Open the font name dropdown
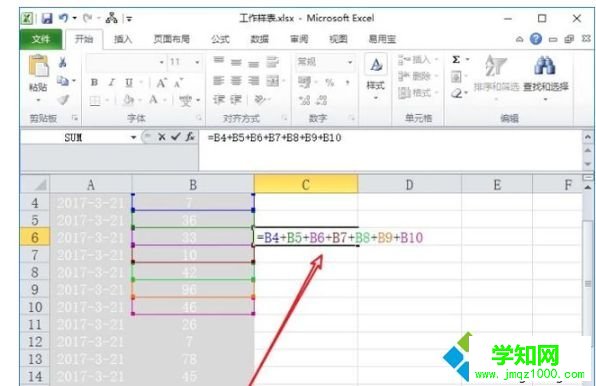Viewport: 596px width, 386px height. point(162,62)
